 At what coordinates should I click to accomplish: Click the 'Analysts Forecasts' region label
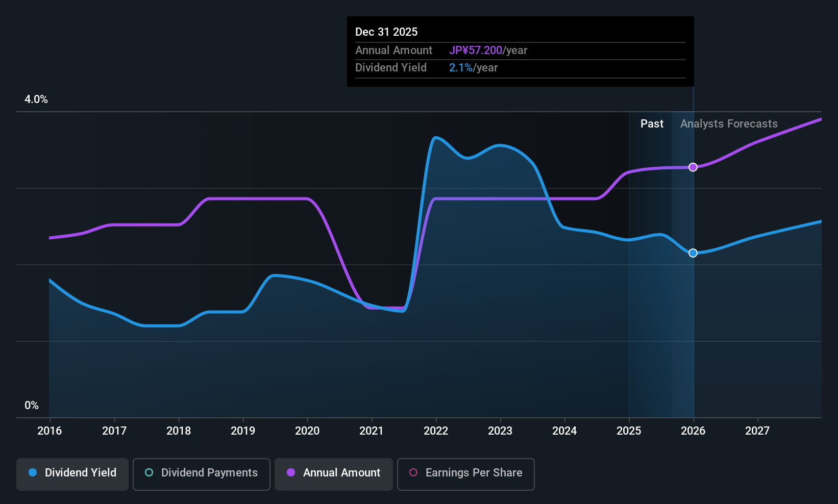coord(729,124)
